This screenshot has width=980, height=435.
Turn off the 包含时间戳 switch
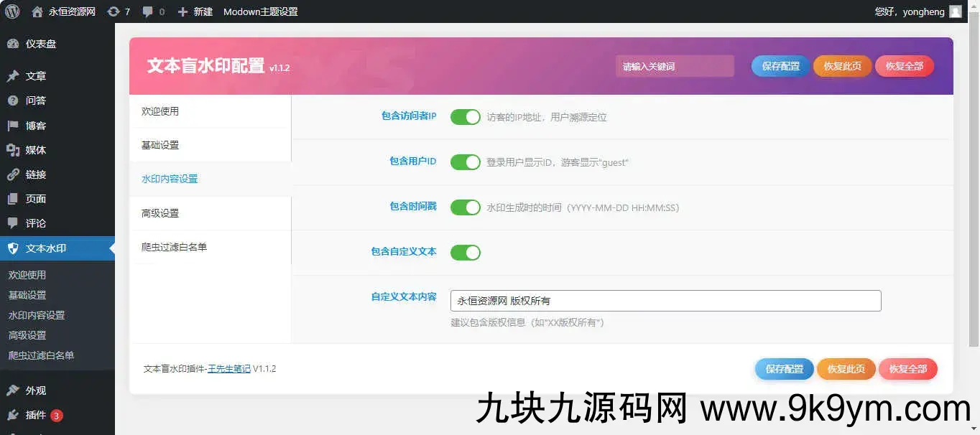tap(465, 207)
